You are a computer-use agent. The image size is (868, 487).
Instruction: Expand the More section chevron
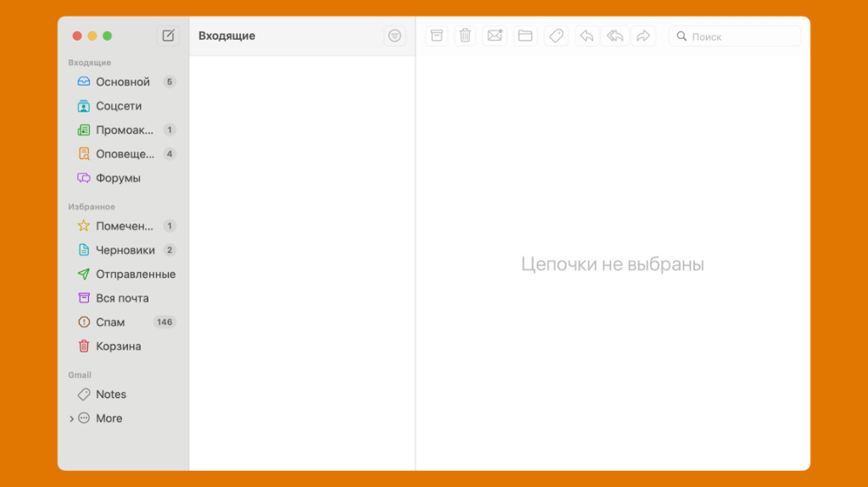(x=71, y=418)
